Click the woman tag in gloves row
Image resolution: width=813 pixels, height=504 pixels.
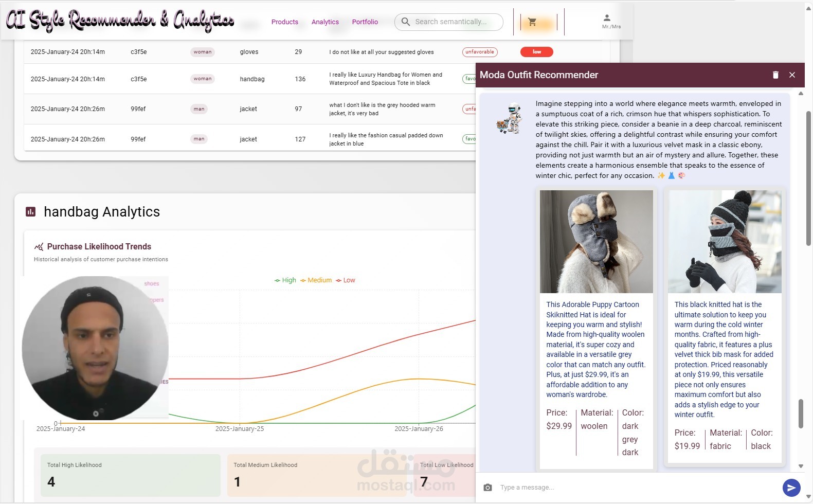(203, 52)
